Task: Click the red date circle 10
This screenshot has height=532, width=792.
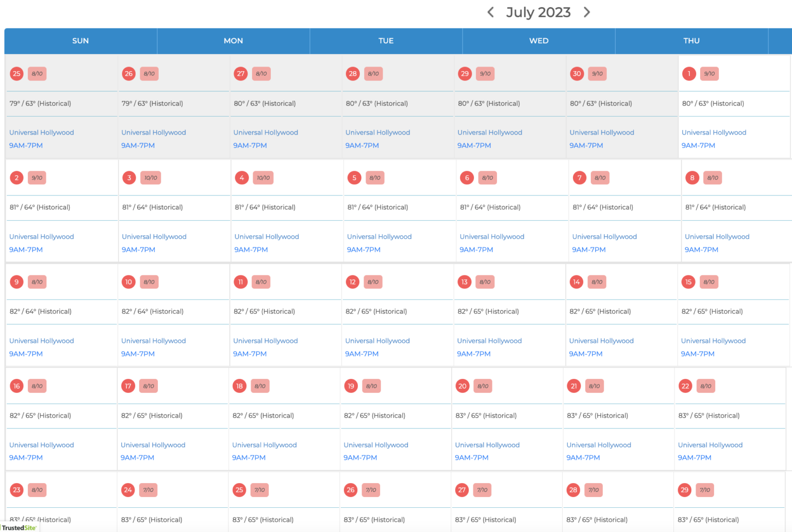Action: pyautogui.click(x=128, y=282)
